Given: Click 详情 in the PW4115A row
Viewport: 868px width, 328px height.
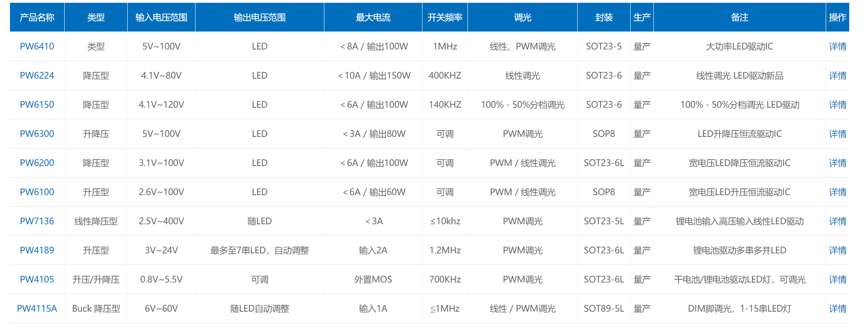Looking at the screenshot, I should click(837, 308).
